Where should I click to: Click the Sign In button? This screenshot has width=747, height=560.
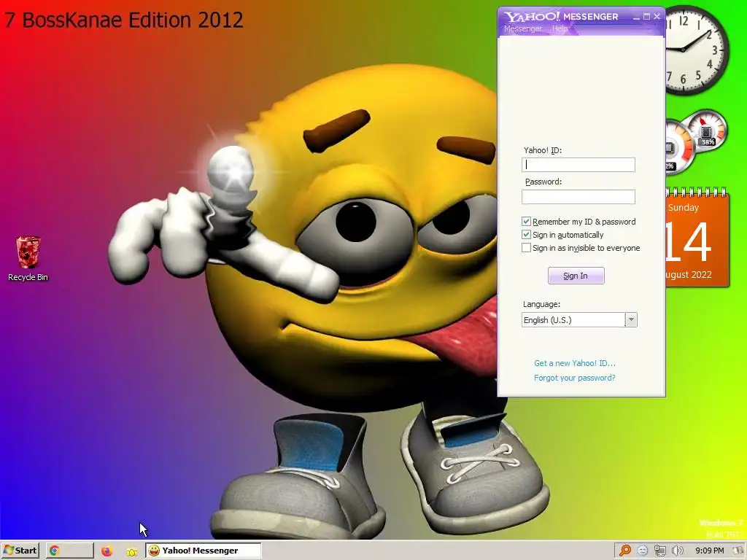click(576, 276)
